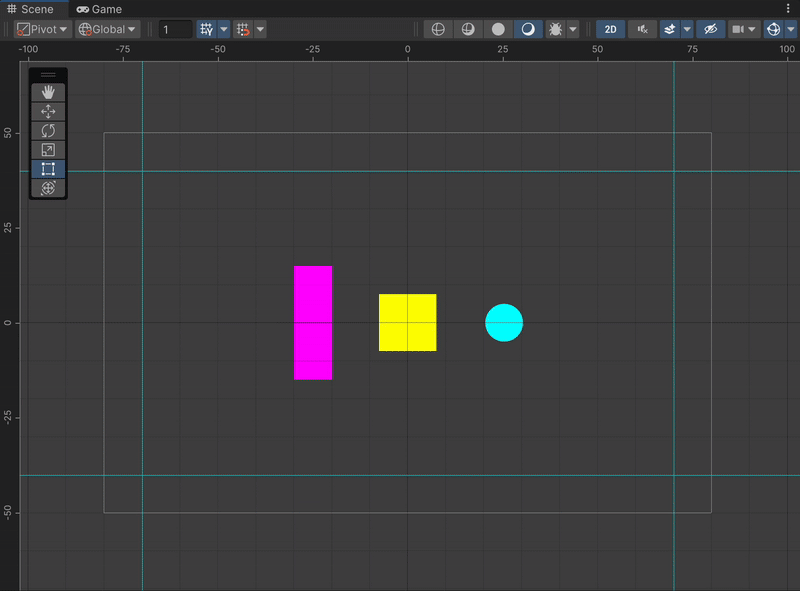Open the Pivot handle position dropdown

pos(42,30)
